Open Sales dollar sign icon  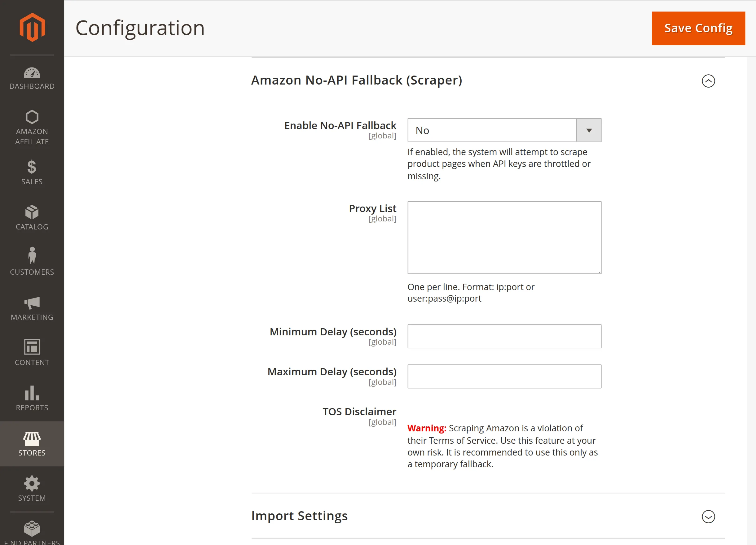[32, 167]
